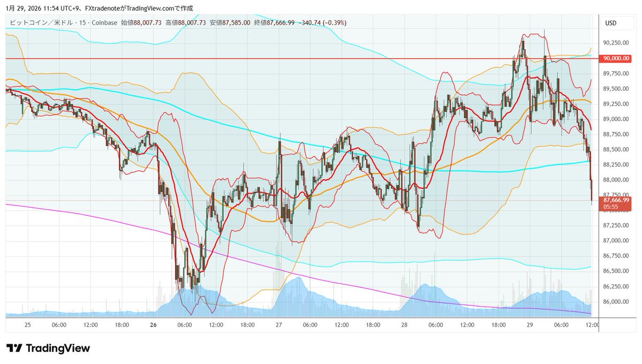This screenshot has height=364, width=642.
Task: Click the 89,250.00 price axis label
Action: (616, 104)
